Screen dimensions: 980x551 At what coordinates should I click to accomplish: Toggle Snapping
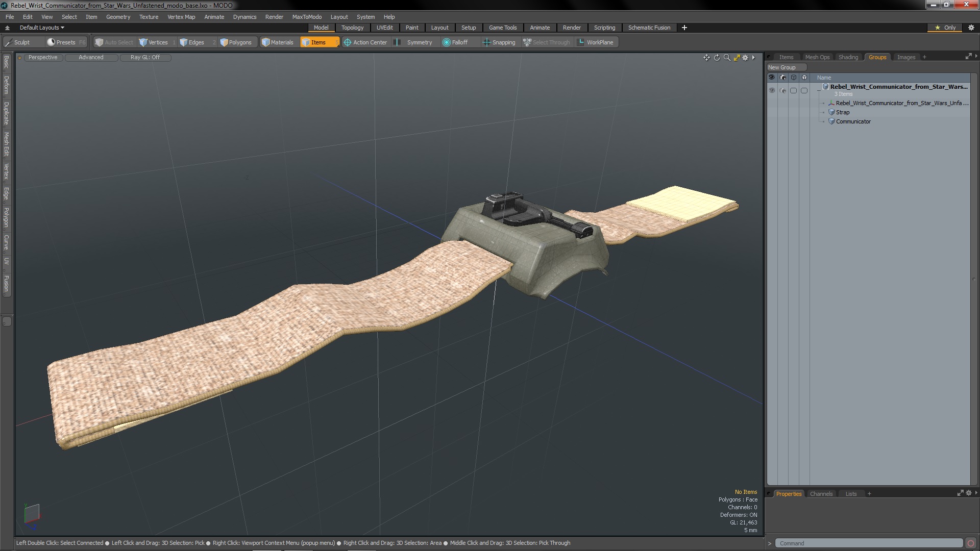coord(499,42)
